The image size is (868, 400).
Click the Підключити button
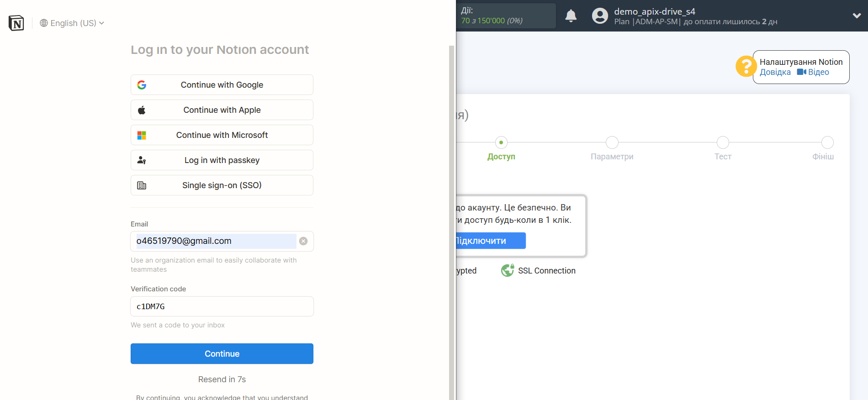(x=491, y=241)
